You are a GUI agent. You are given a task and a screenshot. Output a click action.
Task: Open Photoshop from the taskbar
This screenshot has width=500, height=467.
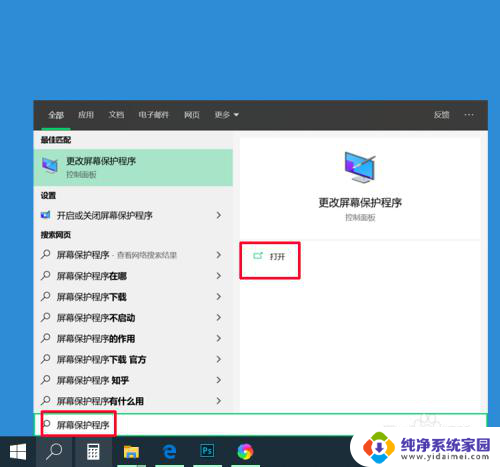coord(207,451)
